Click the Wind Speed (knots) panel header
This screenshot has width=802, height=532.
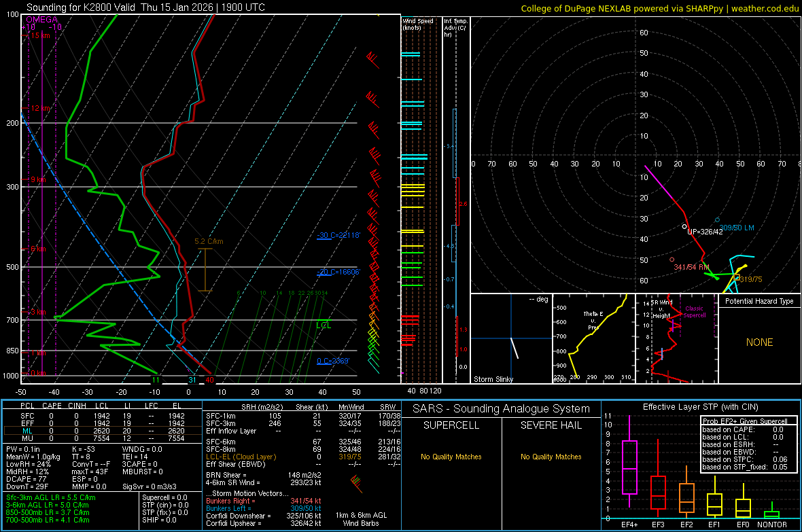coord(417,24)
